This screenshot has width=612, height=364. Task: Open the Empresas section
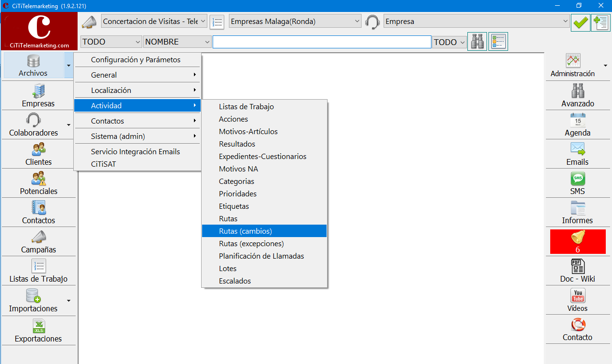click(x=38, y=96)
